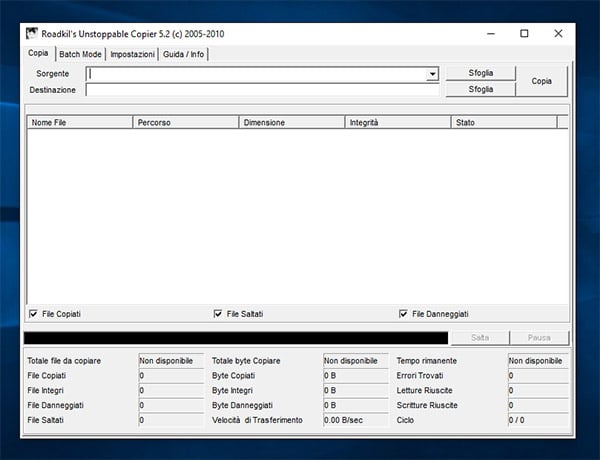Sort by Dimensione column header

292,122
